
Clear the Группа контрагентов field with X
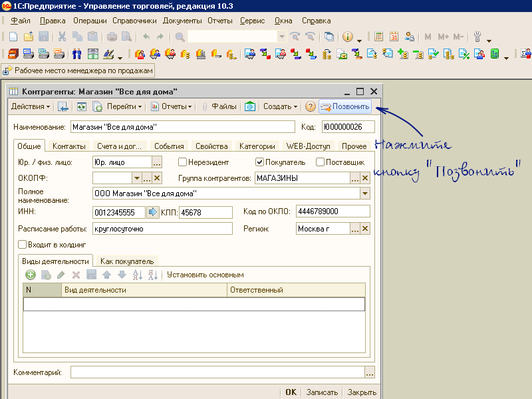click(365, 178)
